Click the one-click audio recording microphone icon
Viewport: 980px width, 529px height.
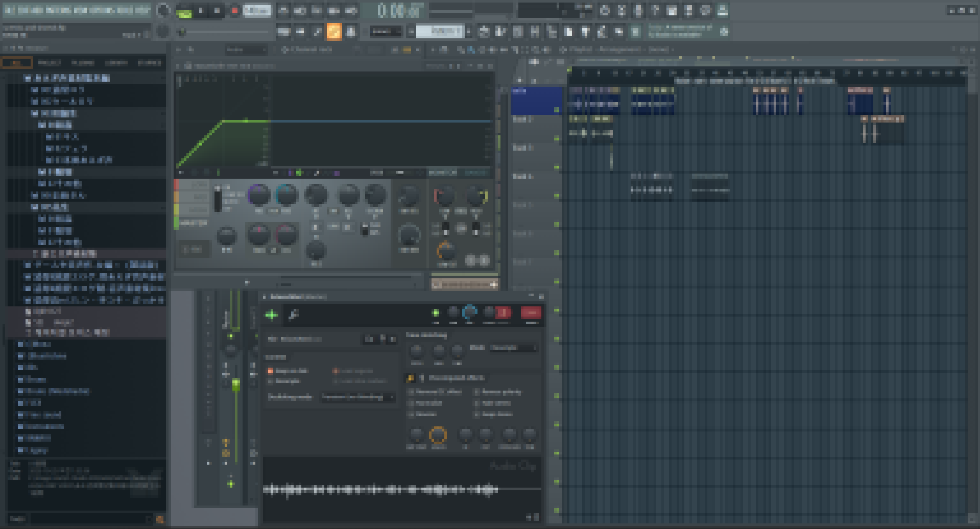tap(638, 10)
